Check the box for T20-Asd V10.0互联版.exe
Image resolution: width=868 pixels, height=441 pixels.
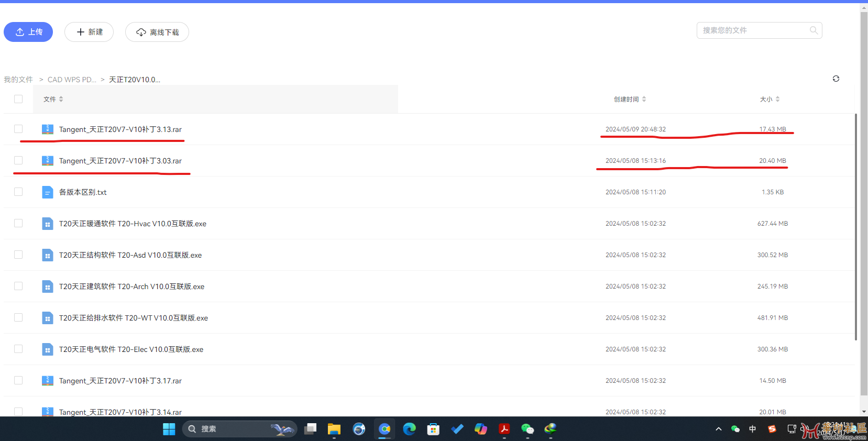pos(18,255)
